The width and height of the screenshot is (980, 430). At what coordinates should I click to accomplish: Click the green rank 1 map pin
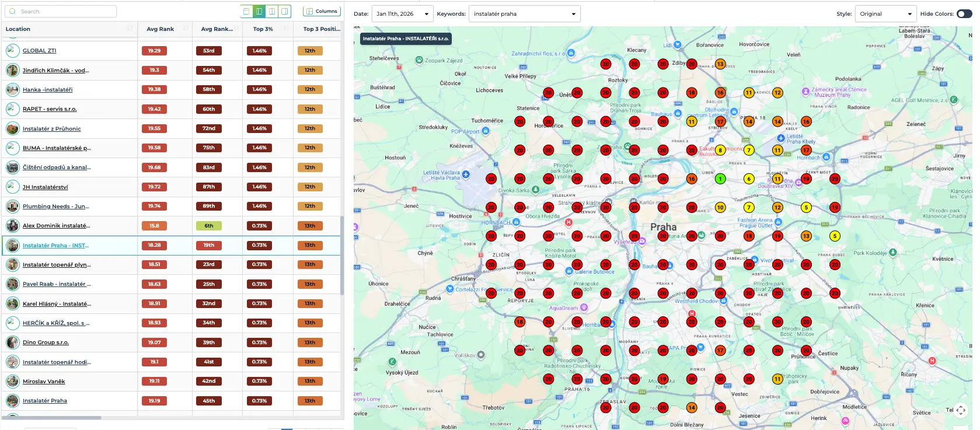[720, 179]
